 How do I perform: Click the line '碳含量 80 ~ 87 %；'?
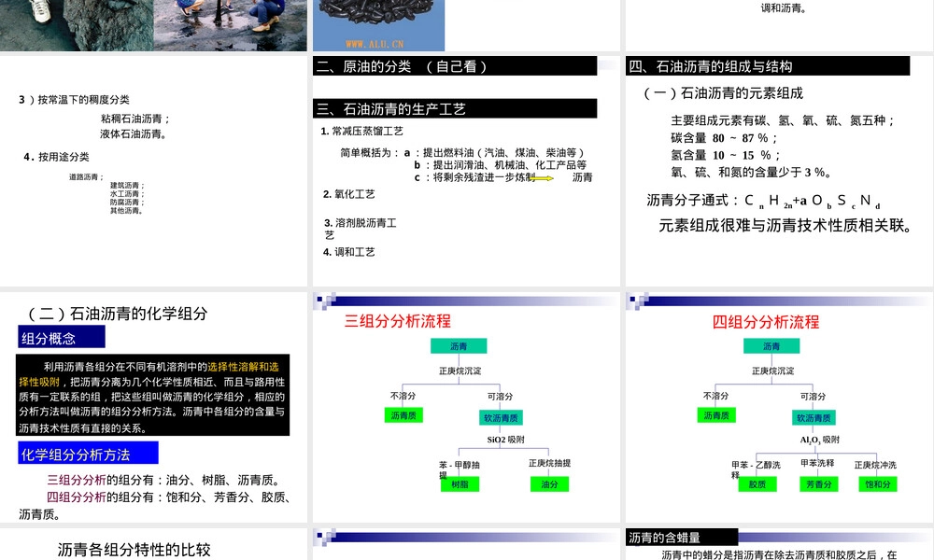(725, 138)
